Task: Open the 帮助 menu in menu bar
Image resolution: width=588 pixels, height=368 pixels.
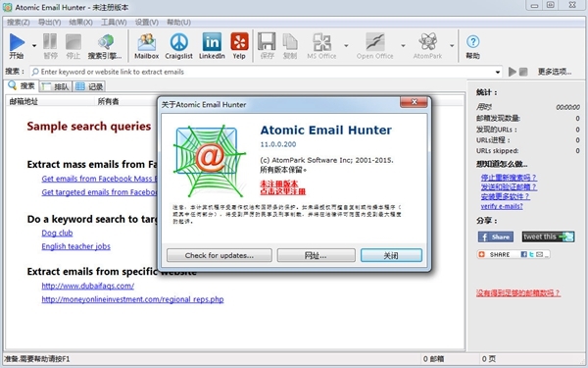Action: pyautogui.click(x=178, y=23)
